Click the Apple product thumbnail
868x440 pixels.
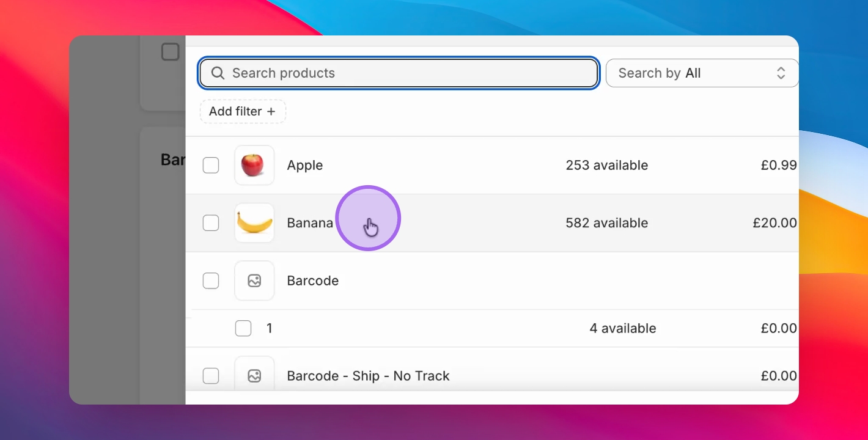coord(254,165)
